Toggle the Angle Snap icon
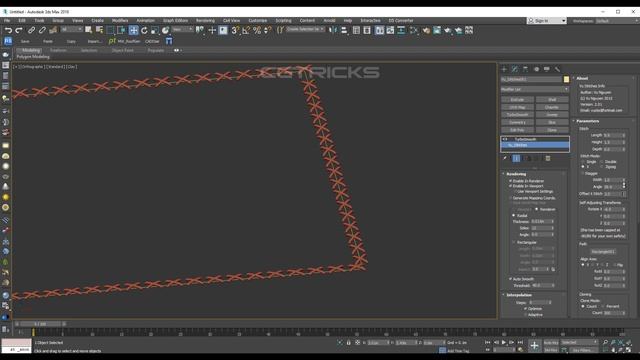The image size is (640, 360). (x=246, y=30)
